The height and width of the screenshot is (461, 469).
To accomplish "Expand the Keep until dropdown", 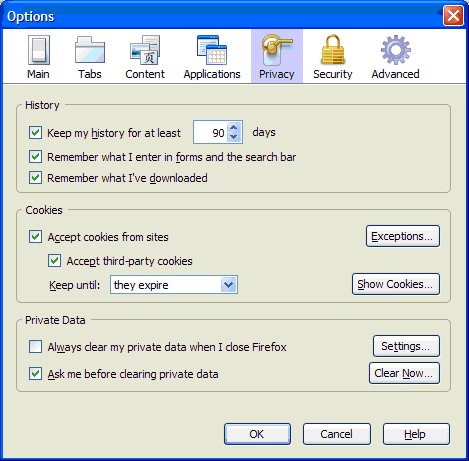I will 174,285.
